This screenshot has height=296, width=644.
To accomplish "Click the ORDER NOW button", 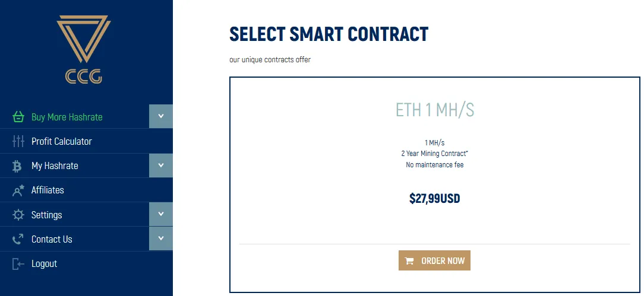I will (434, 261).
